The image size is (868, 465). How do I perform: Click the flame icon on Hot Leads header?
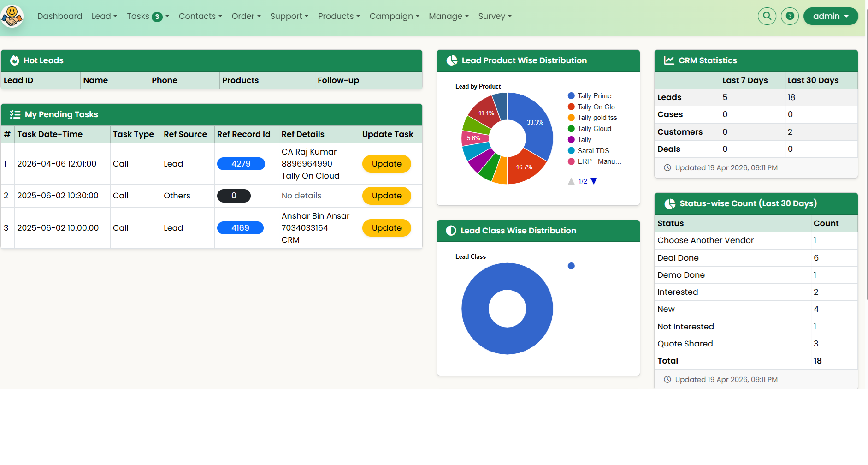point(15,60)
